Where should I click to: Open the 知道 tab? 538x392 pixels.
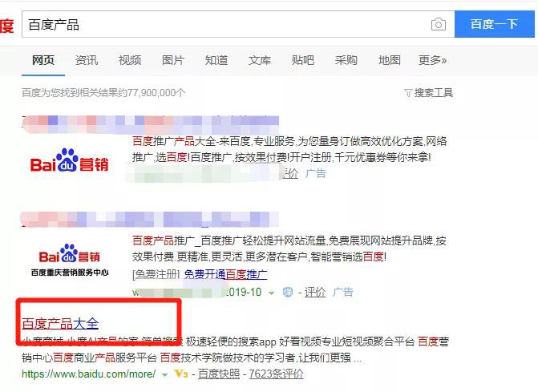point(216,60)
